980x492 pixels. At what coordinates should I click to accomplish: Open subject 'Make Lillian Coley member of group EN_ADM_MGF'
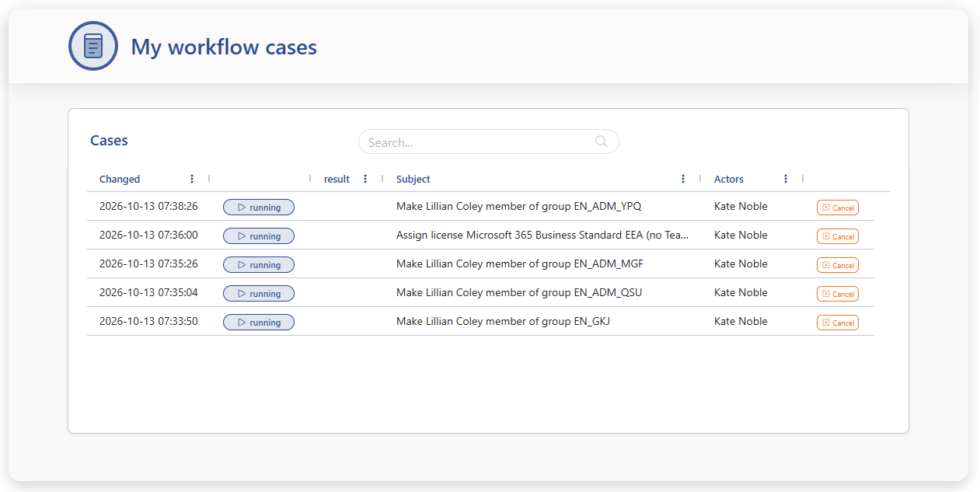pos(520,263)
